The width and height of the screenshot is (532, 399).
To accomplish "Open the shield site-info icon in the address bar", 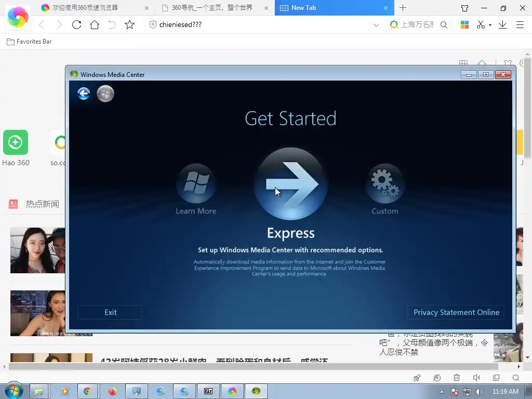I will click(x=153, y=24).
